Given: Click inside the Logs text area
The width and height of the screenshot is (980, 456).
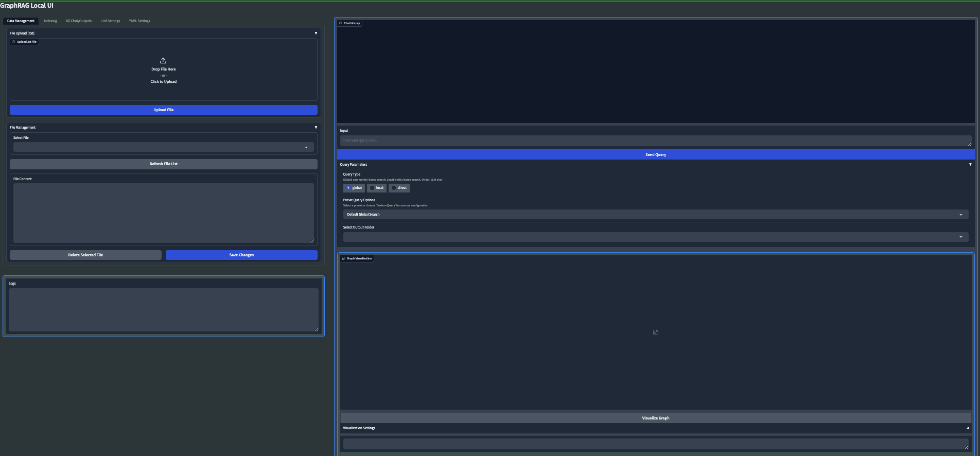Looking at the screenshot, I should click(x=164, y=310).
